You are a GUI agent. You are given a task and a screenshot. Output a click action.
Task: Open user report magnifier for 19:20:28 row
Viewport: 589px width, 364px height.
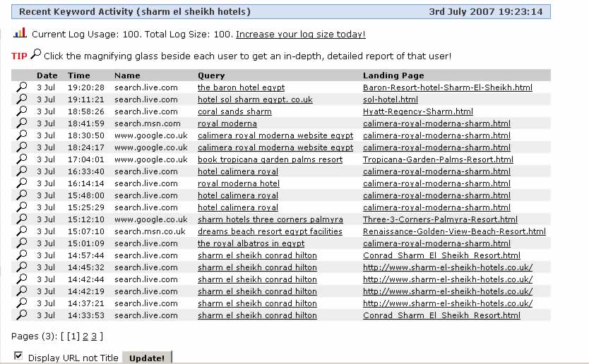(22, 87)
